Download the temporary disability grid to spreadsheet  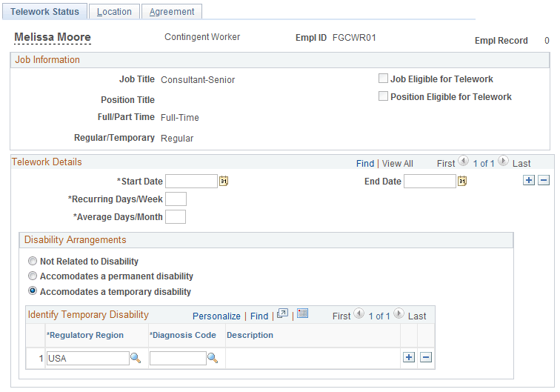[x=302, y=315]
